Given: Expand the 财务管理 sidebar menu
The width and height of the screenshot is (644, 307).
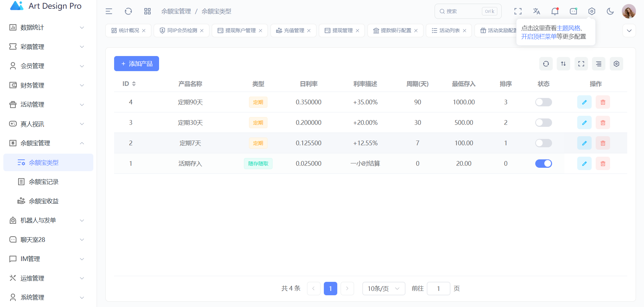Looking at the screenshot, I should click(x=47, y=85).
